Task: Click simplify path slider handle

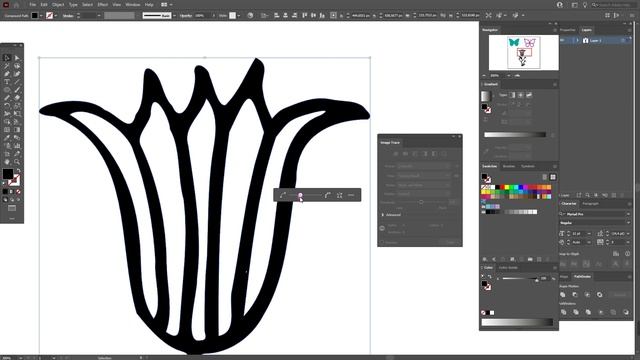Action: coord(300,196)
